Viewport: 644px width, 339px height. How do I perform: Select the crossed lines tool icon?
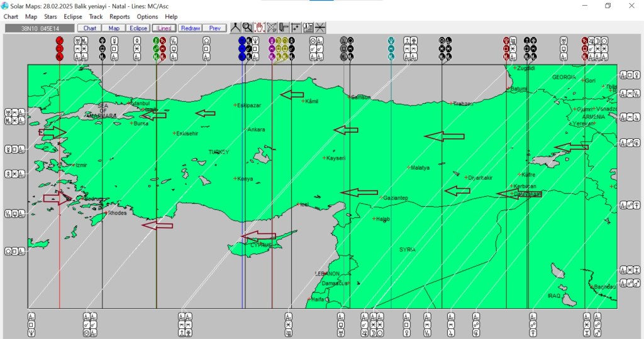(320, 28)
